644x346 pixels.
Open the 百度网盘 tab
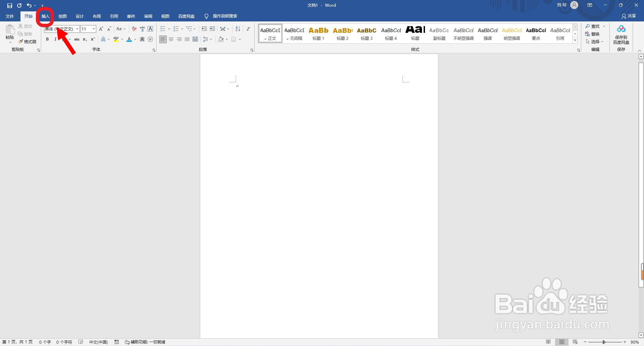click(186, 16)
